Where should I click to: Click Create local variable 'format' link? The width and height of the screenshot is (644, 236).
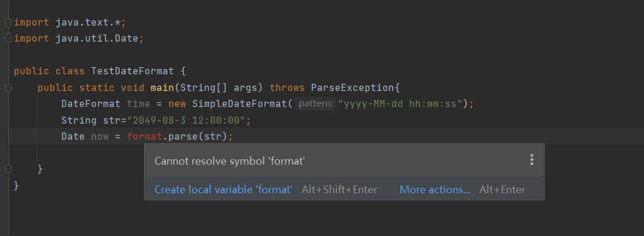pyautogui.click(x=224, y=190)
